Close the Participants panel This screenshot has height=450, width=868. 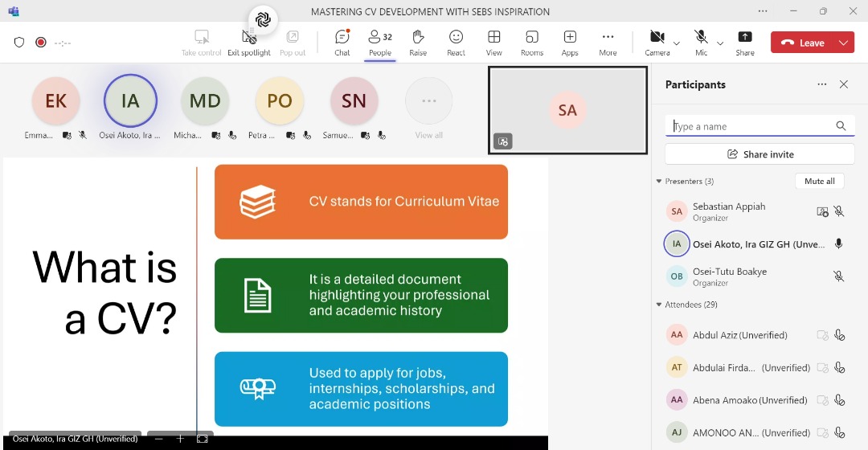click(x=843, y=84)
